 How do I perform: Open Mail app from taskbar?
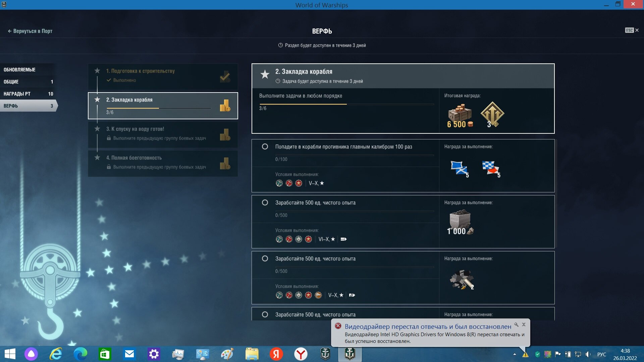(x=129, y=354)
